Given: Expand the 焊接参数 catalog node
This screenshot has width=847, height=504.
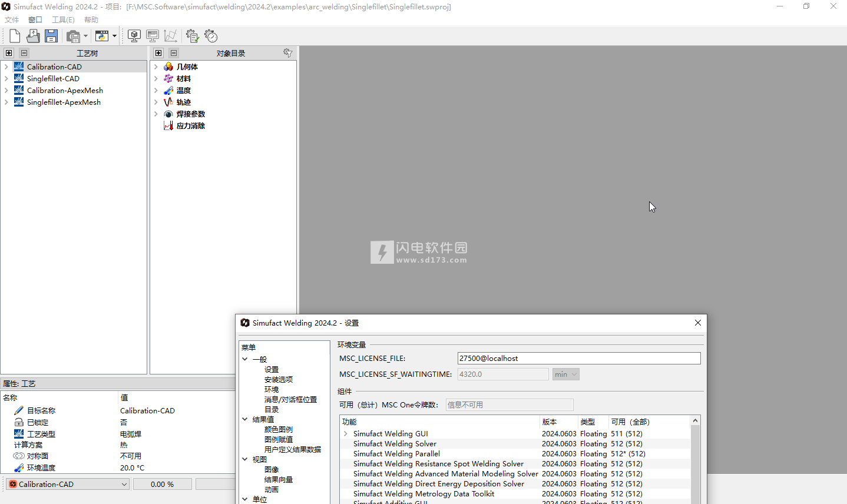Looking at the screenshot, I should [156, 114].
